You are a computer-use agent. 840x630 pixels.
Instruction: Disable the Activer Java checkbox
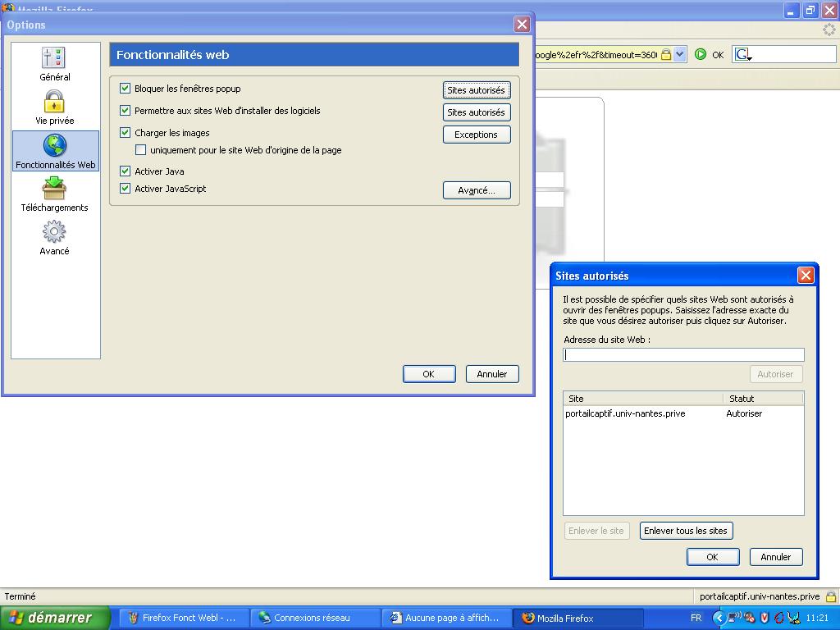126,171
